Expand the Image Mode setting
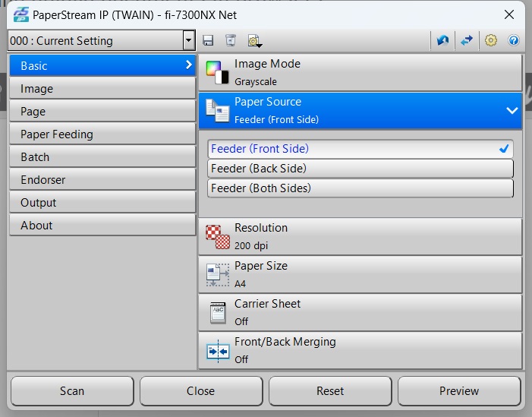The image size is (532, 417). tap(360, 72)
